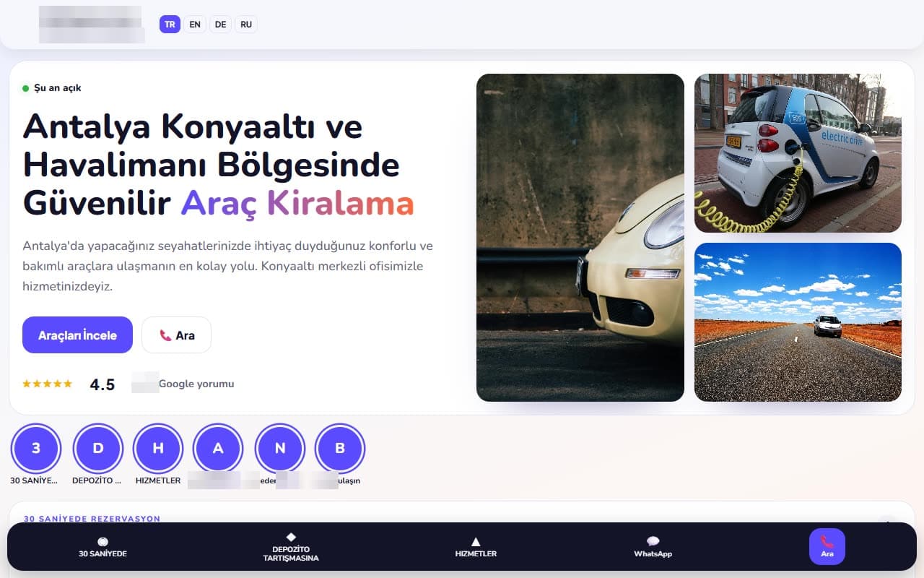Click the five-star rating

click(48, 384)
